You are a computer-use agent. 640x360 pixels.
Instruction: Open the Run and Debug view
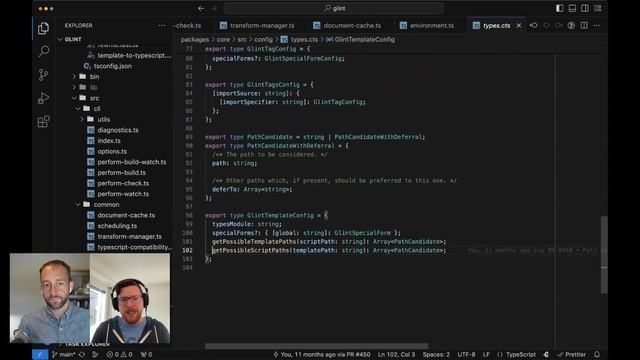43,98
